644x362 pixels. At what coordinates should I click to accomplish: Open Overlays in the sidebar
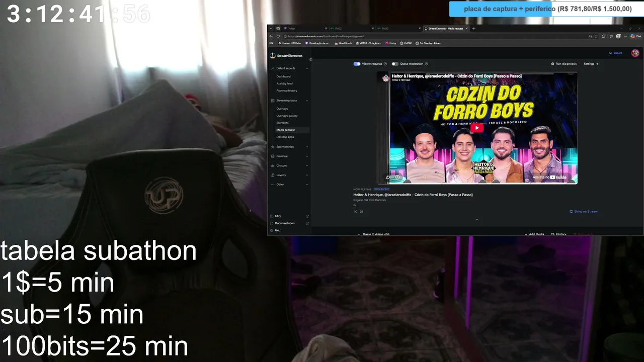[x=282, y=109]
